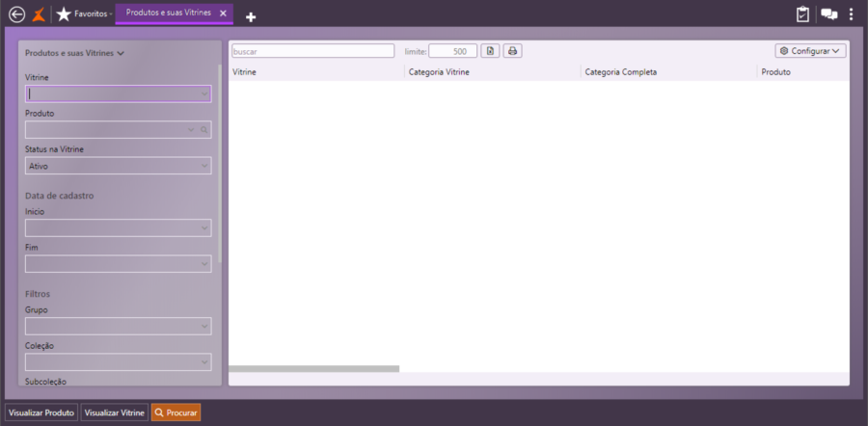Click the buscar search field
The image size is (868, 426).
pos(312,51)
